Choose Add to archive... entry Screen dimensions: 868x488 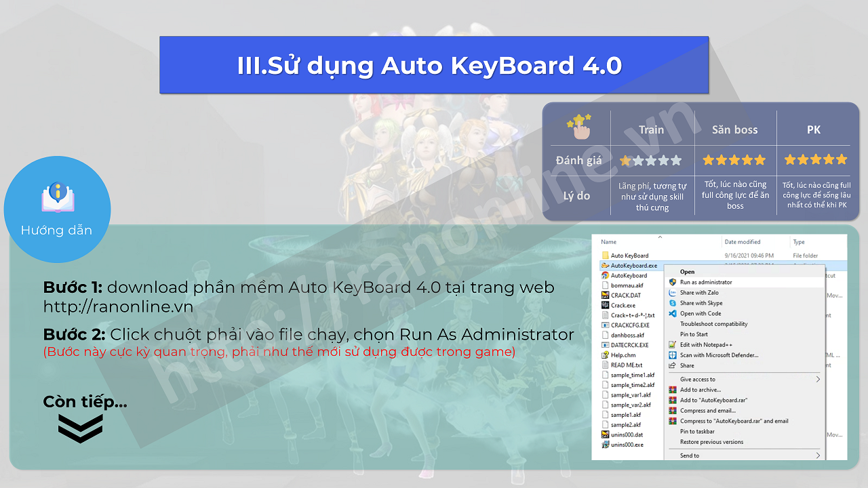tap(701, 390)
